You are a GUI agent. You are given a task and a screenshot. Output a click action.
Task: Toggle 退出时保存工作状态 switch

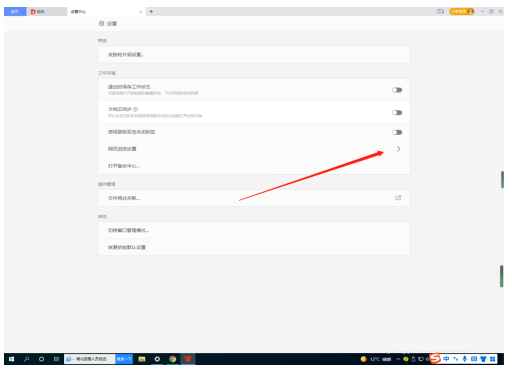(397, 90)
